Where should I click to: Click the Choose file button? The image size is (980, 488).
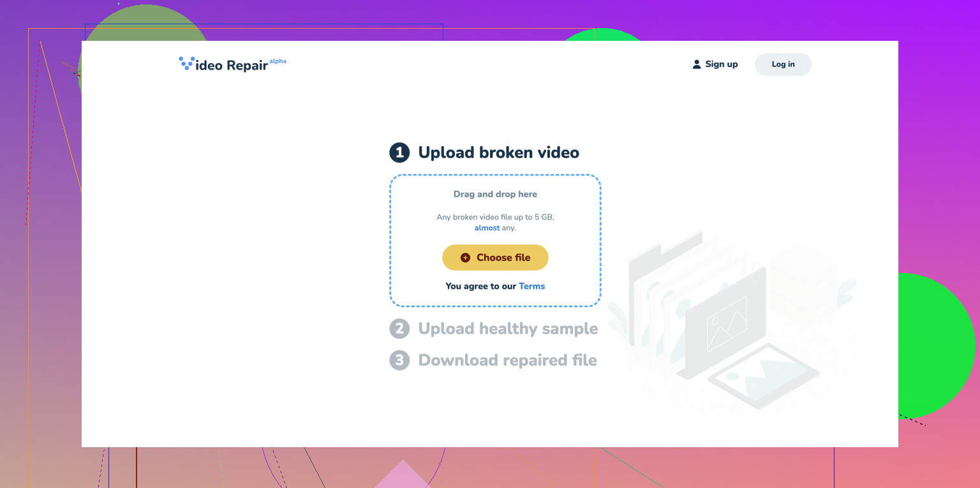[495, 258]
